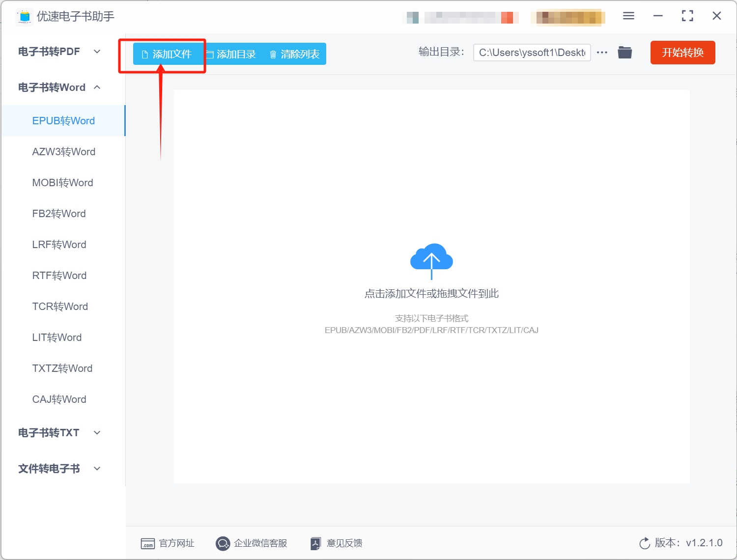The image size is (737, 560).
Task: Select the LIT转Word menu item
Action: point(63,337)
